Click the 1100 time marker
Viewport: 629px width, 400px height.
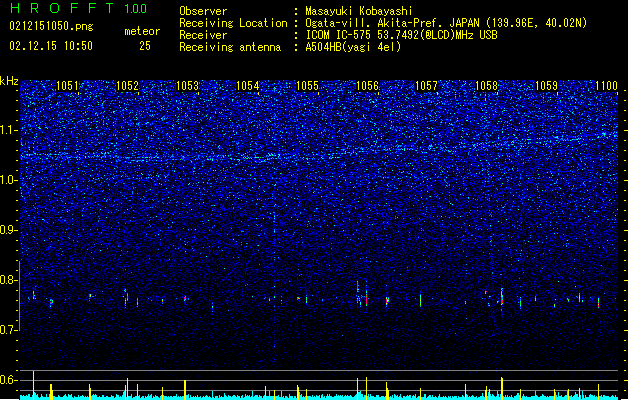606,86
